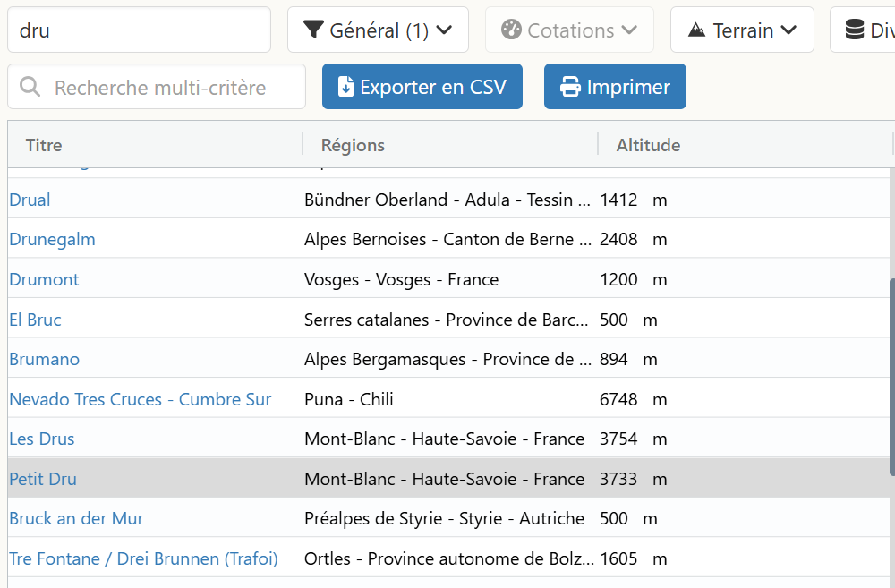This screenshot has height=588, width=895.
Task: Click the magnifying glass search icon
Action: (x=30, y=87)
